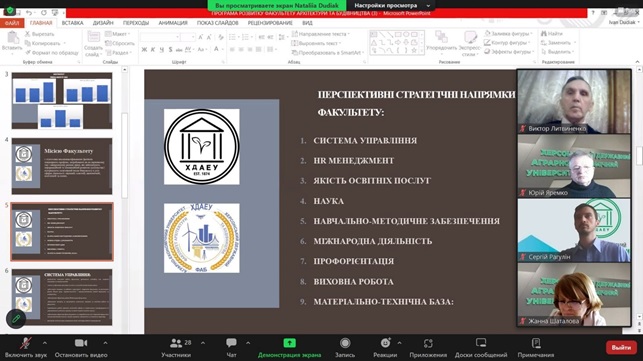
Task: Open the Участники participants panel
Action: tap(176, 343)
